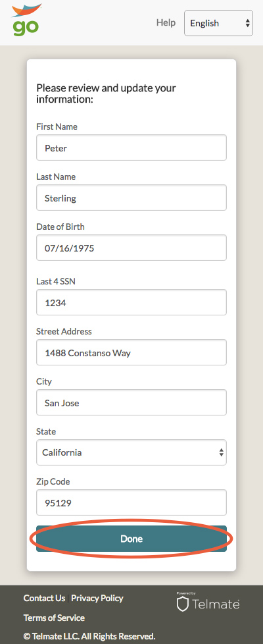Open the Privacy Policy link
Viewport: 263px width, 644px height.
(97, 598)
